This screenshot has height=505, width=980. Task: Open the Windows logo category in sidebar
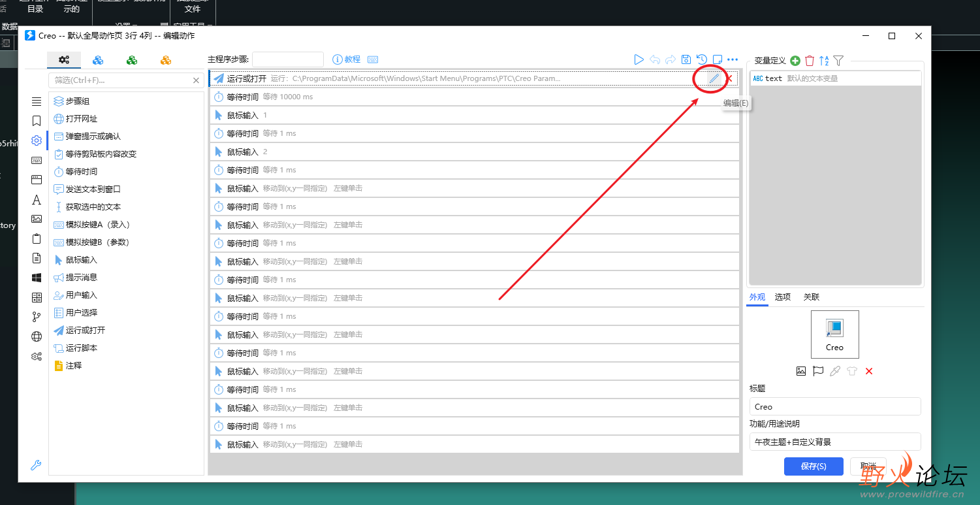coord(37,278)
